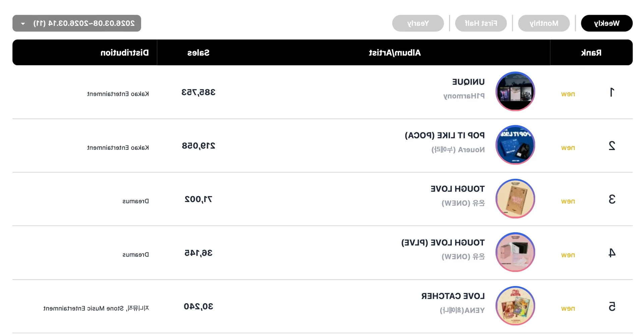This screenshot has width=644, height=336.
Task: Open LOVE CATCHER album cover image
Action: pos(515,306)
